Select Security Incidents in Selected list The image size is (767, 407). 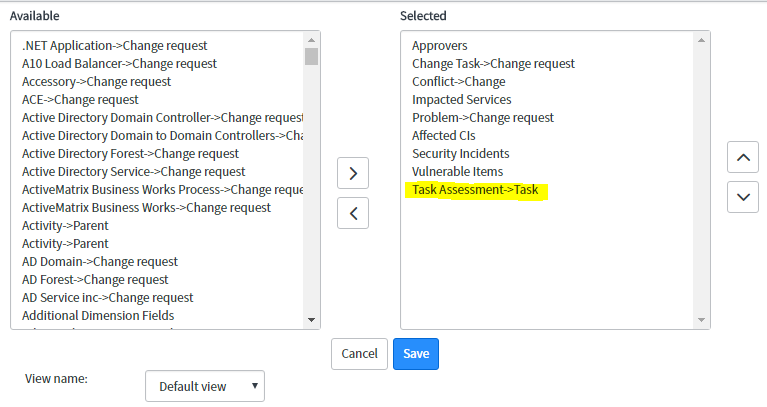pyautogui.click(x=460, y=154)
